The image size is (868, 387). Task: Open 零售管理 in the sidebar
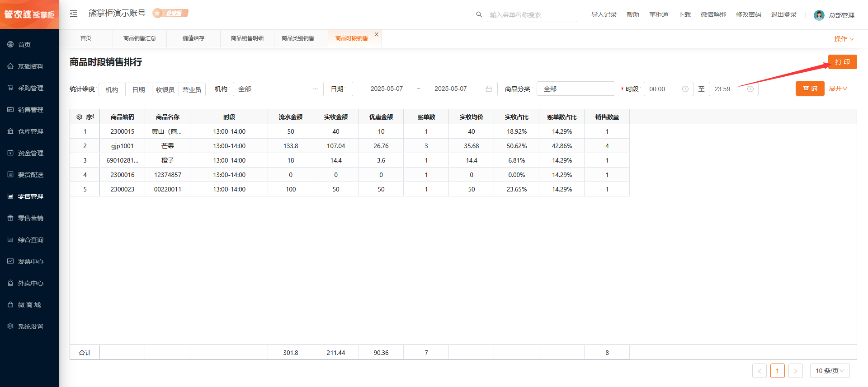pyautogui.click(x=30, y=196)
